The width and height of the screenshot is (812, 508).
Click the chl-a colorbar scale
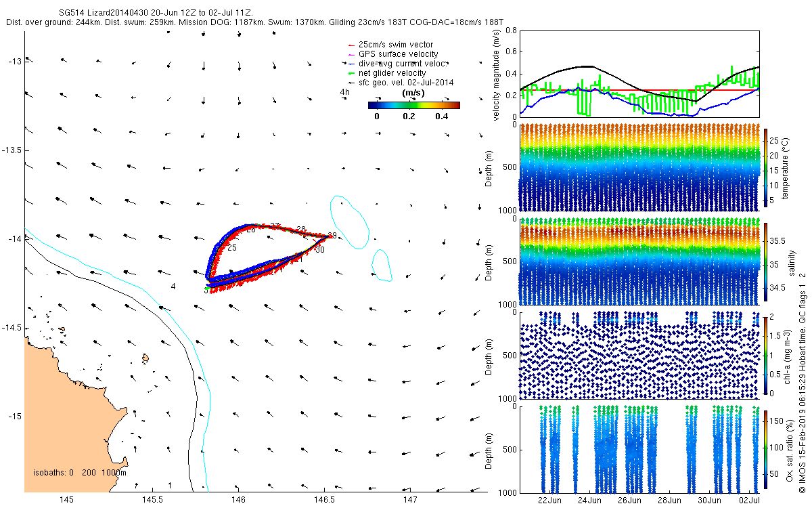[765, 355]
